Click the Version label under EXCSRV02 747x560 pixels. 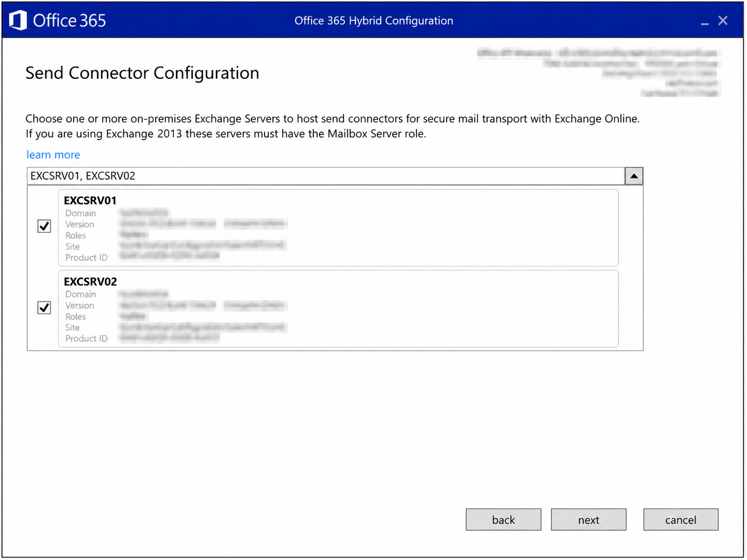[79, 305]
